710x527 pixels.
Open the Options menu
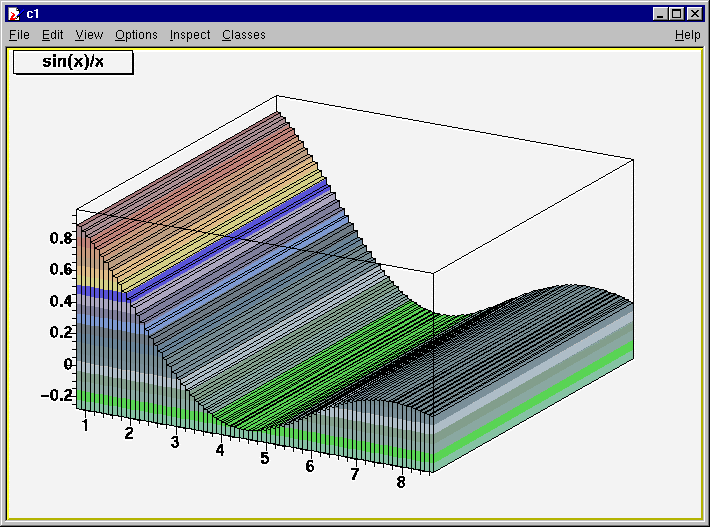(136, 35)
